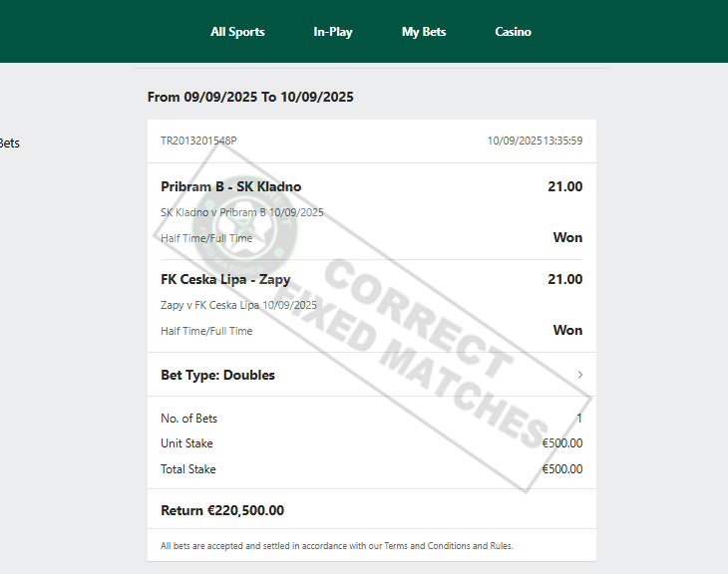The height and width of the screenshot is (574, 728).
Task: Click the FK Ceska Lipa - Zapy selection
Action: (225, 279)
